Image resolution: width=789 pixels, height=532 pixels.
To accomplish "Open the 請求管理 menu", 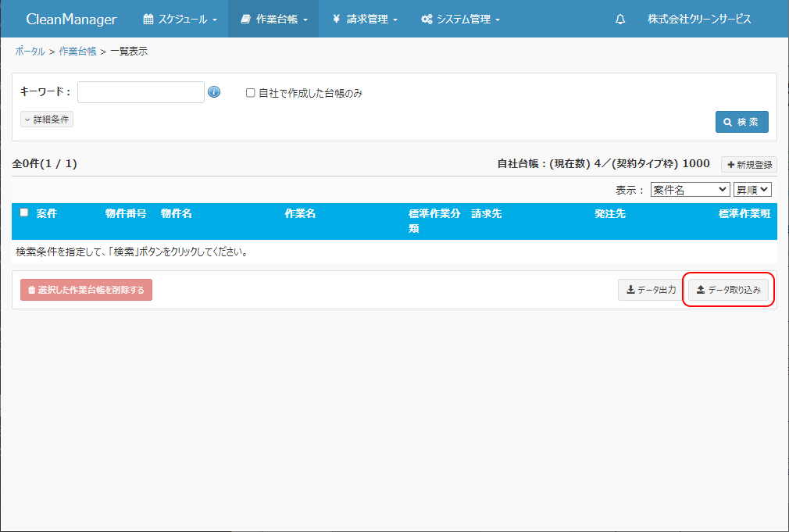I will tap(365, 20).
